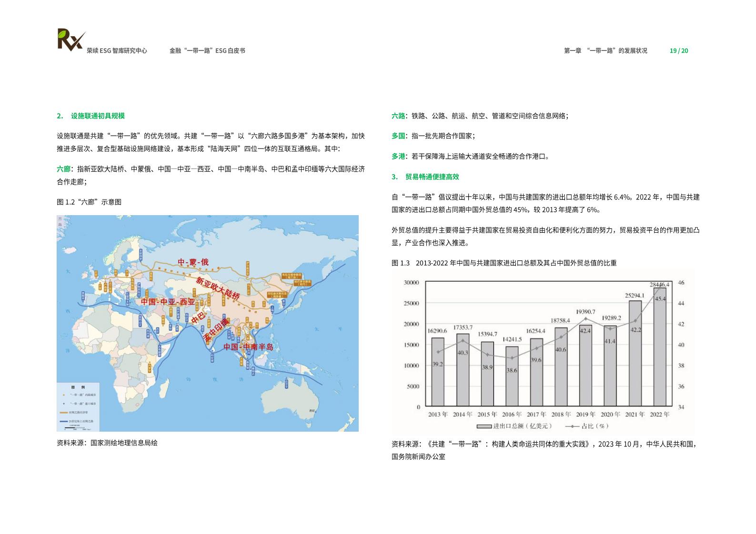The image size is (756, 534).
Task: Click the 2022 bar value 28446.4
Action: (659, 285)
